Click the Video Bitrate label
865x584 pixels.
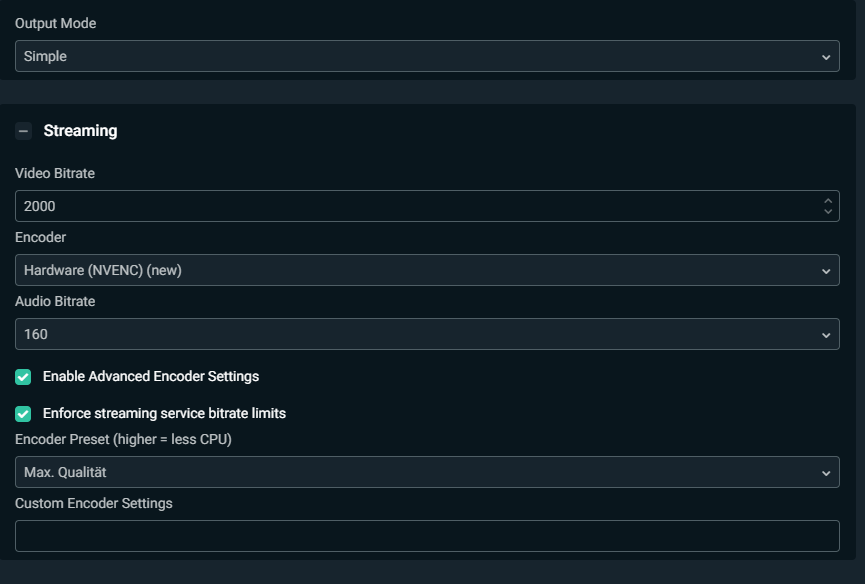coord(55,174)
